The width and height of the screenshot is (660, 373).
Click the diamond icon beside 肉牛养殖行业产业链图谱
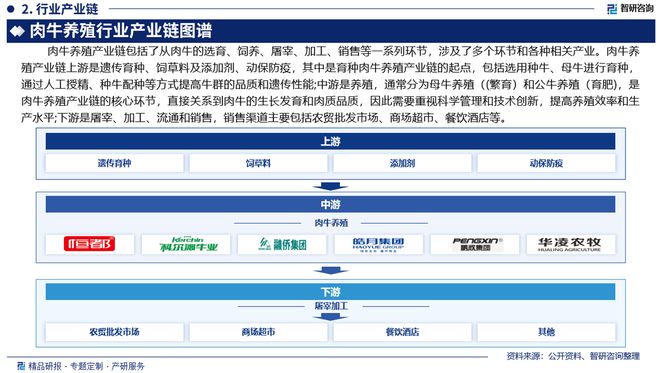coord(17,31)
